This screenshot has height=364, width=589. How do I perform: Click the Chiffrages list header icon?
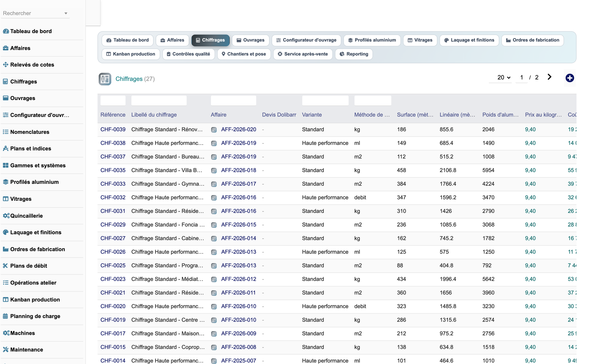click(105, 79)
